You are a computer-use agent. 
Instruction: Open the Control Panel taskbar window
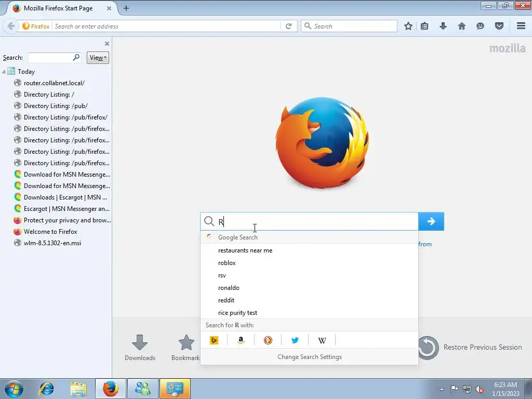click(x=175, y=389)
